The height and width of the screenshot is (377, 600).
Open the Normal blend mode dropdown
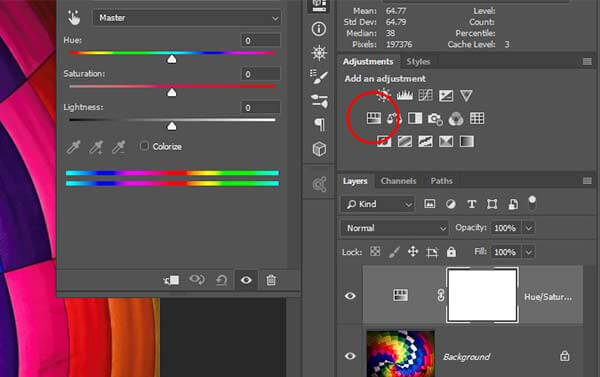click(x=395, y=228)
